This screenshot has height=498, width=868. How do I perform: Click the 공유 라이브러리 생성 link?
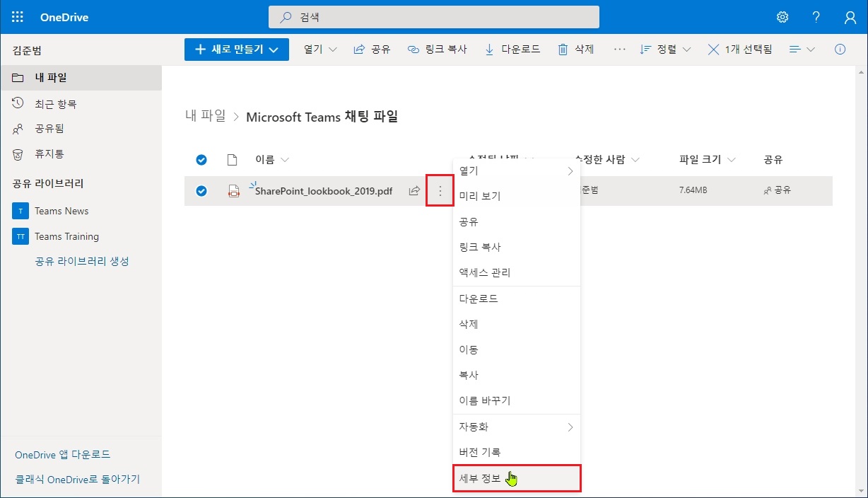pyautogui.click(x=82, y=261)
